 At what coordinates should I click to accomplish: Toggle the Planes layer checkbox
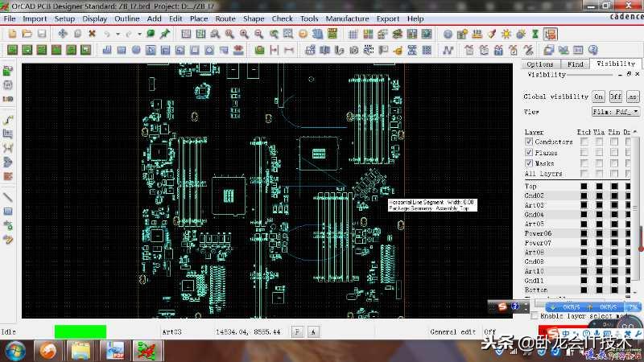click(x=529, y=153)
